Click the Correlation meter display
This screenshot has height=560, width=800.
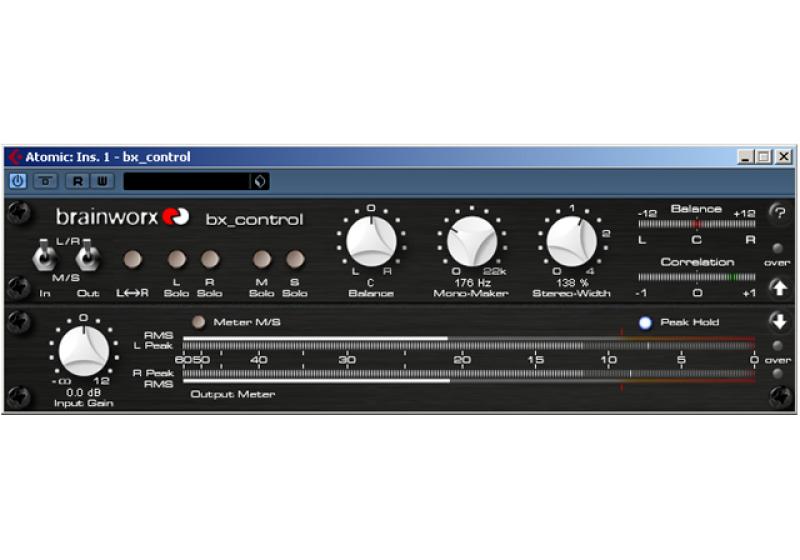[696, 277]
